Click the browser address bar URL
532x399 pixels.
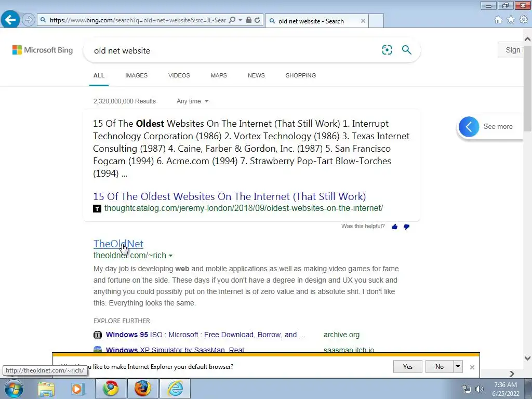[x=138, y=20]
